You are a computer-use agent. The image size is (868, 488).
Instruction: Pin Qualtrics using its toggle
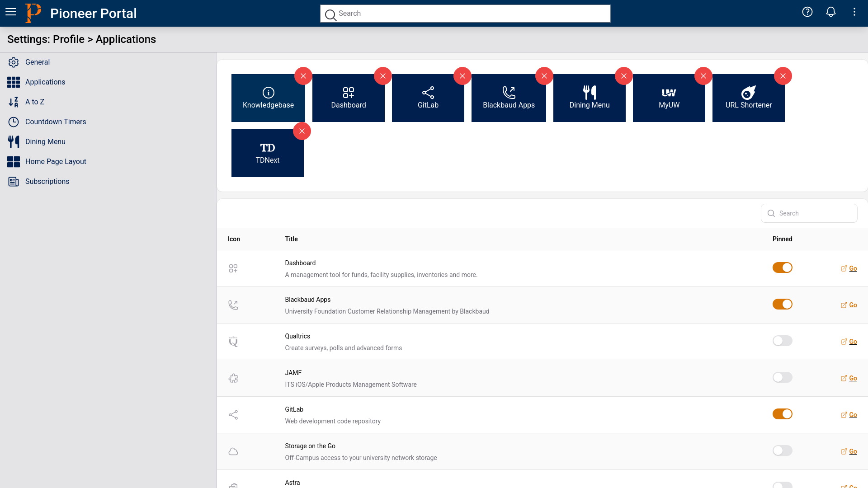[x=783, y=341]
